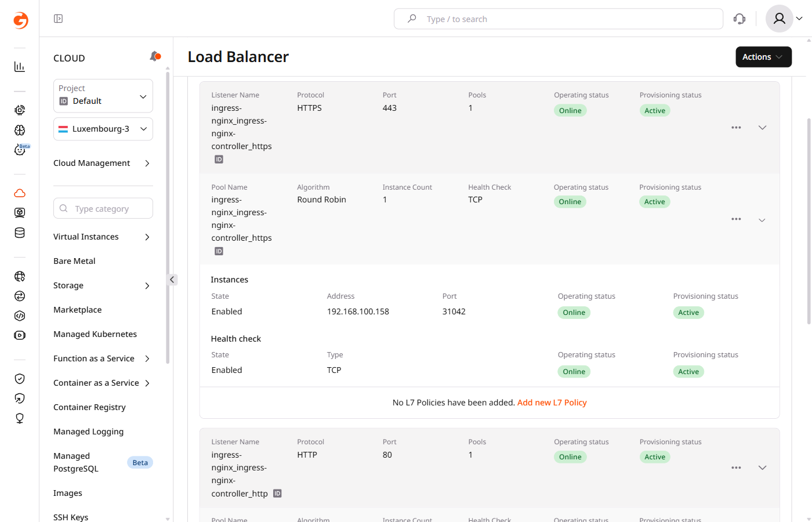Open the video play icon in left rail

click(20, 335)
